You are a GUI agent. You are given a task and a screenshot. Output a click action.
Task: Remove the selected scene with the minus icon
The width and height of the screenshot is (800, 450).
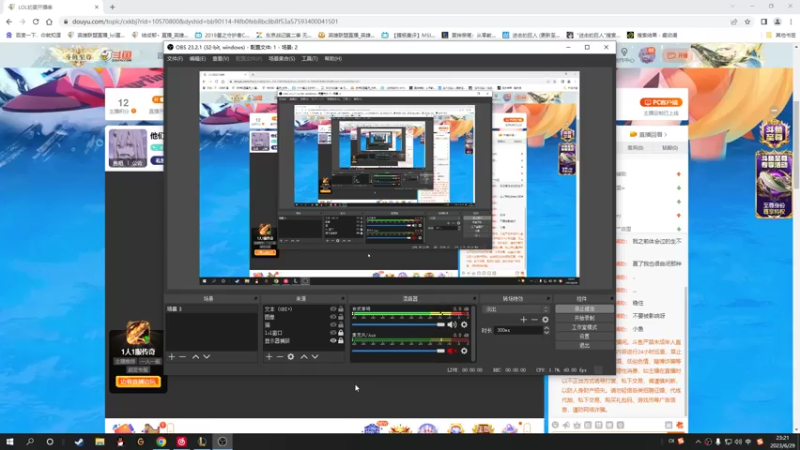pos(183,357)
